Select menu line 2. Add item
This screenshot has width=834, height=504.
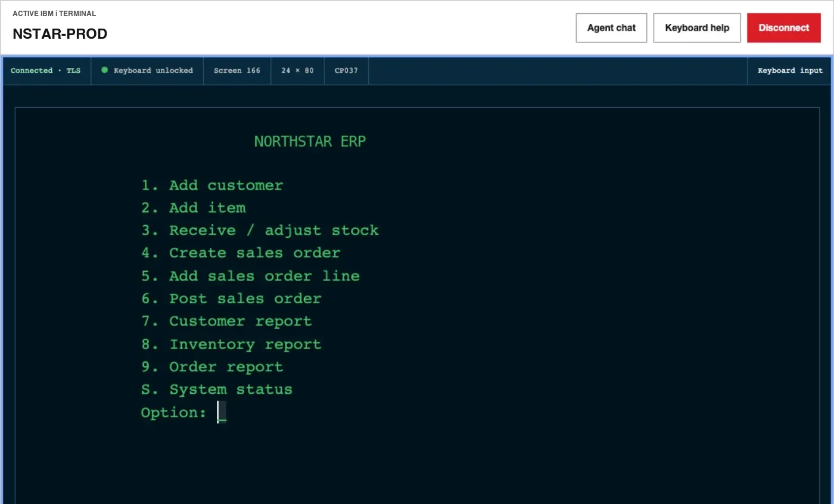(x=193, y=208)
